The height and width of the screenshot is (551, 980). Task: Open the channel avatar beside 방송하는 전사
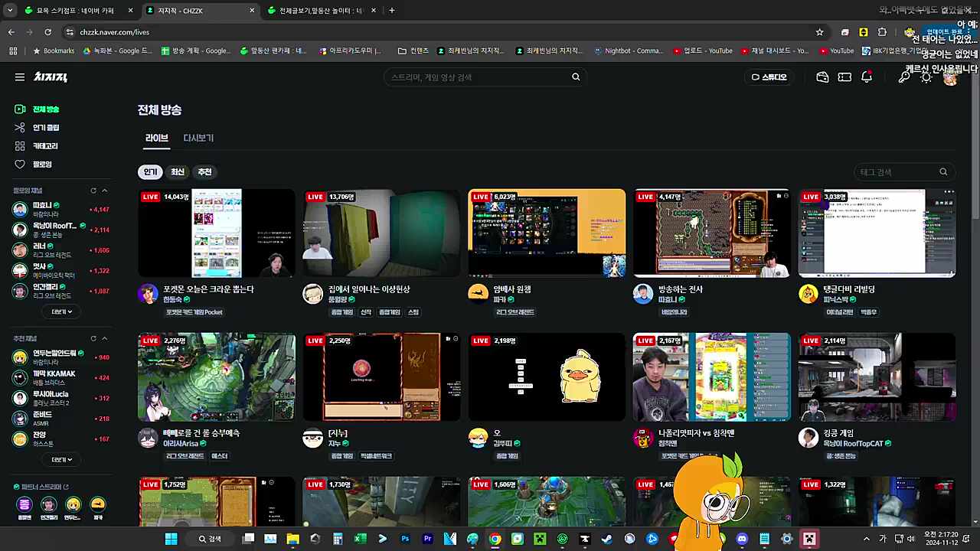tap(643, 294)
